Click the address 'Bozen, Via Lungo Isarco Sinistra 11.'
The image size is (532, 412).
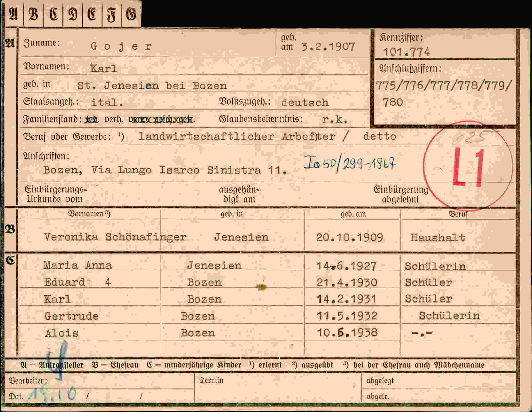coord(165,170)
